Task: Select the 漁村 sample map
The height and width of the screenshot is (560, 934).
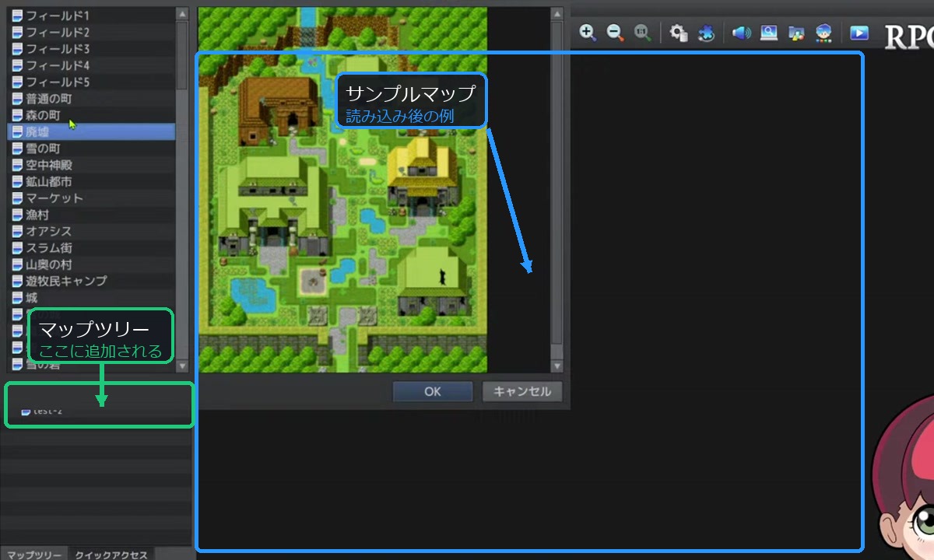Action: click(91, 215)
